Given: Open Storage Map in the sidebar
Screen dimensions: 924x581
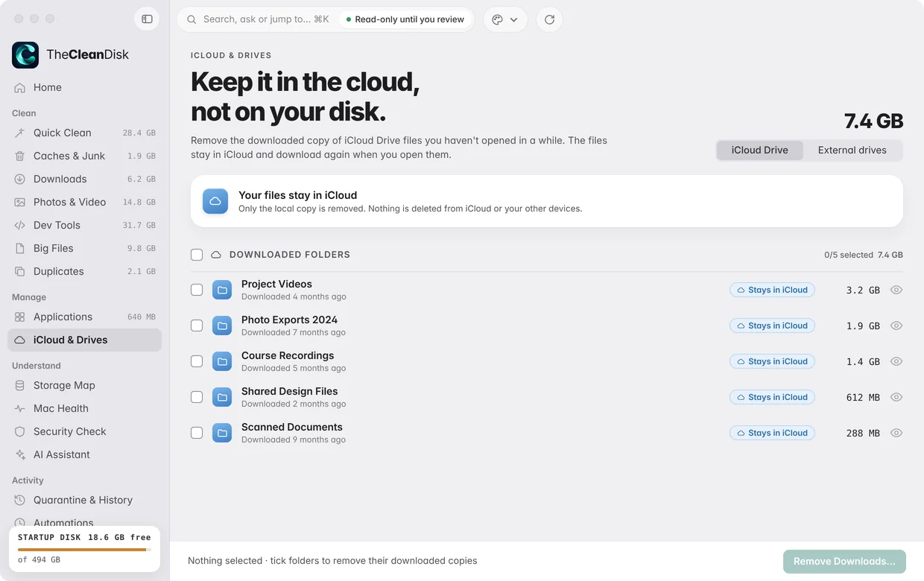Looking at the screenshot, I should coord(84,385).
